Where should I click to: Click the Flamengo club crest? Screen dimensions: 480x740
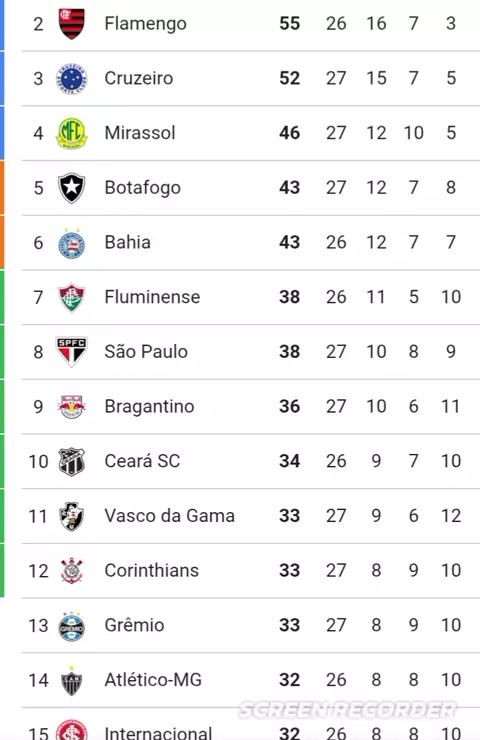(x=72, y=23)
